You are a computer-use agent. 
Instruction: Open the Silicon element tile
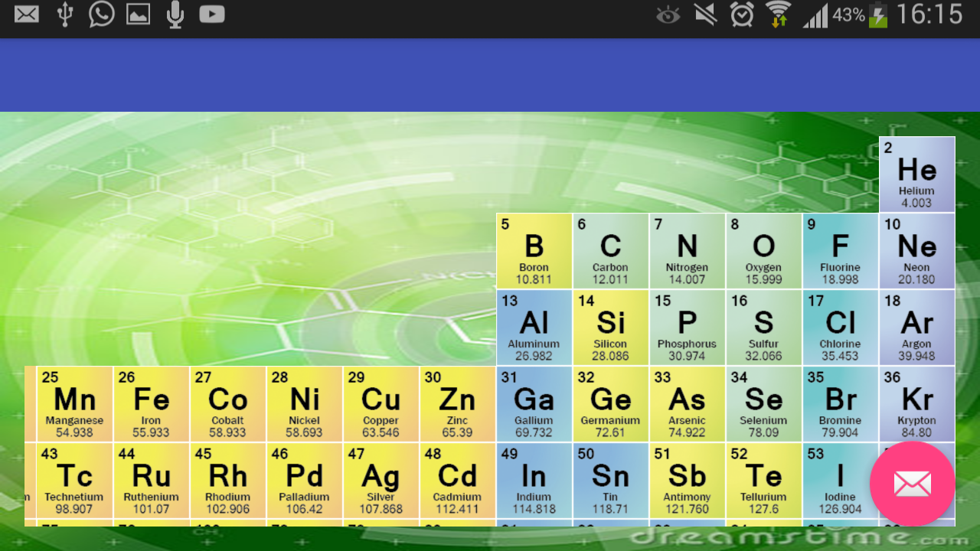611,328
